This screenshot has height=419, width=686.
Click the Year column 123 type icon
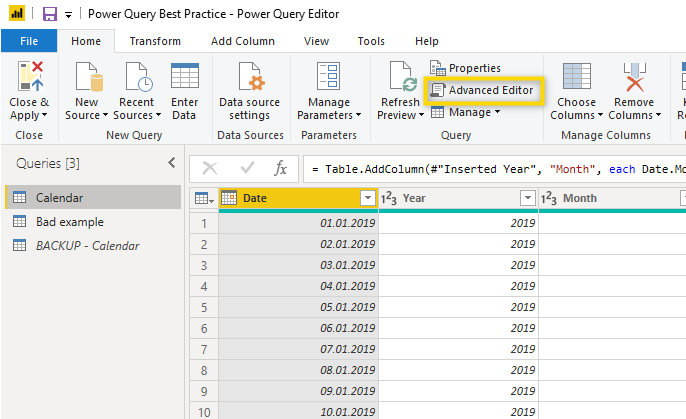(388, 199)
